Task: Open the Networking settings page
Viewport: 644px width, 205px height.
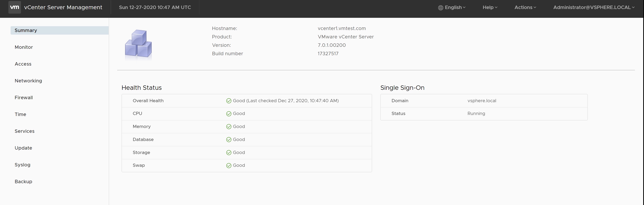Action: (x=28, y=81)
